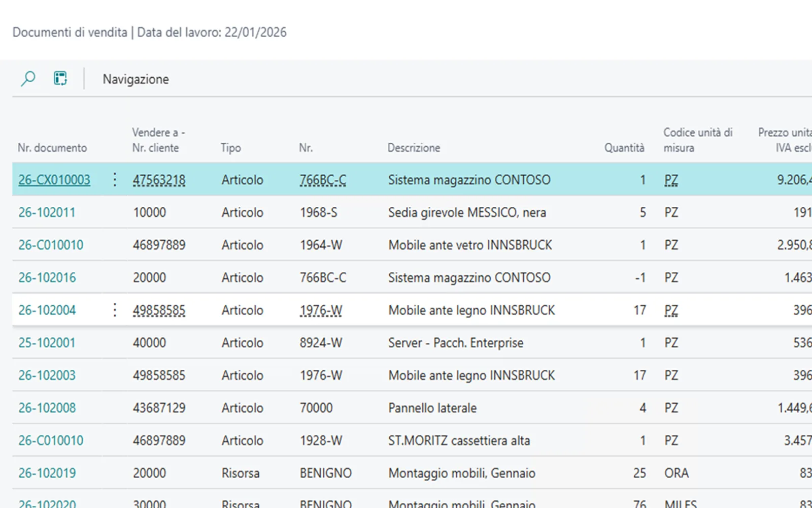The width and height of the screenshot is (812, 508).
Task: Open row options for document 26-102004
Action: [115, 310]
